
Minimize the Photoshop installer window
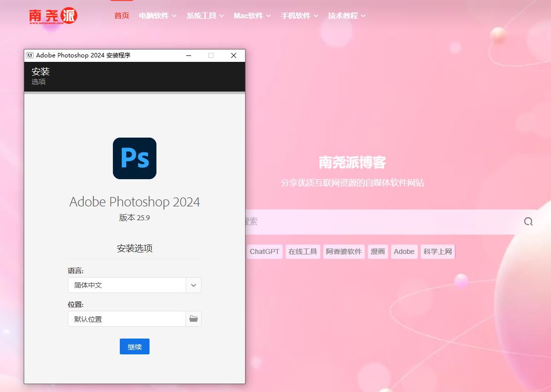pyautogui.click(x=189, y=55)
